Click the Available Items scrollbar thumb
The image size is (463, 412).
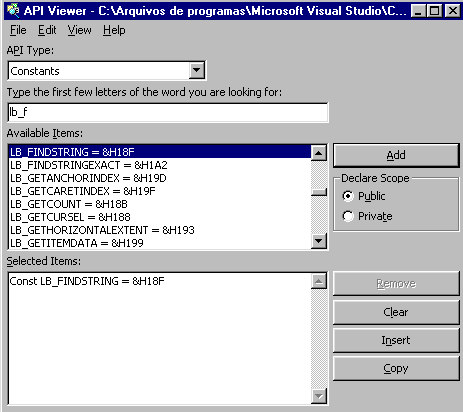pyautogui.click(x=319, y=192)
